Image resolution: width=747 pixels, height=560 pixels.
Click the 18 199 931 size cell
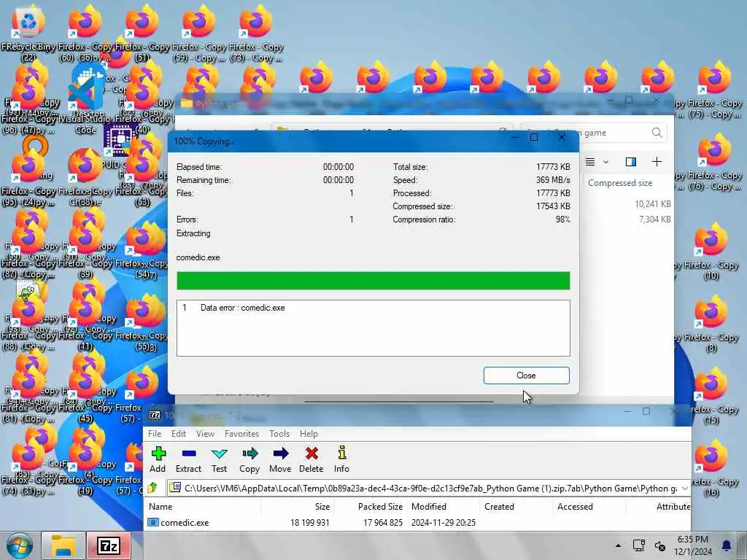point(309,522)
